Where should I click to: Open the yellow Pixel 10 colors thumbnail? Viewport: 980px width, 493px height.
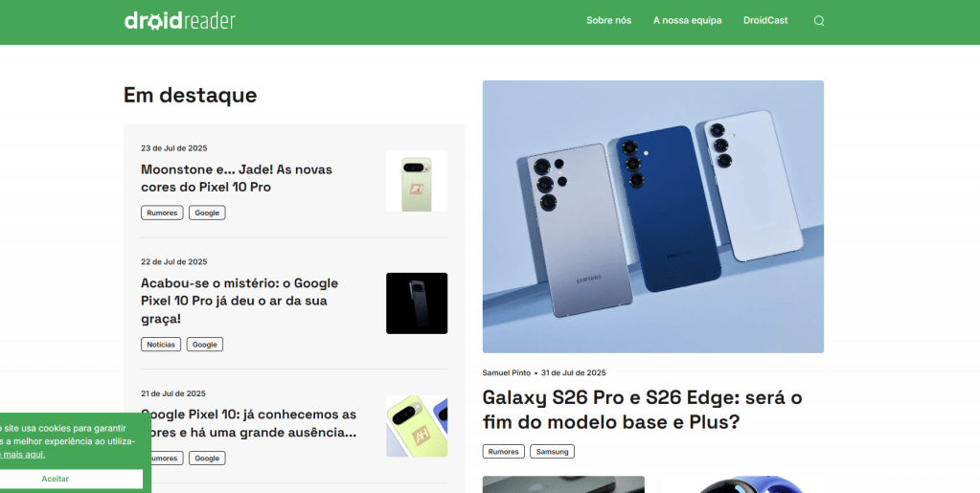click(x=417, y=426)
